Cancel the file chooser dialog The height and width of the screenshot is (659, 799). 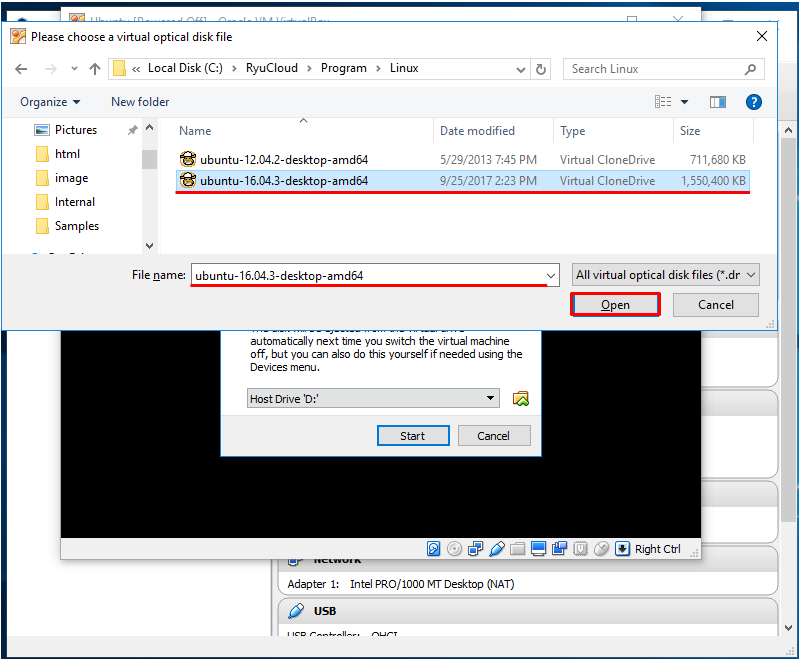(x=715, y=305)
